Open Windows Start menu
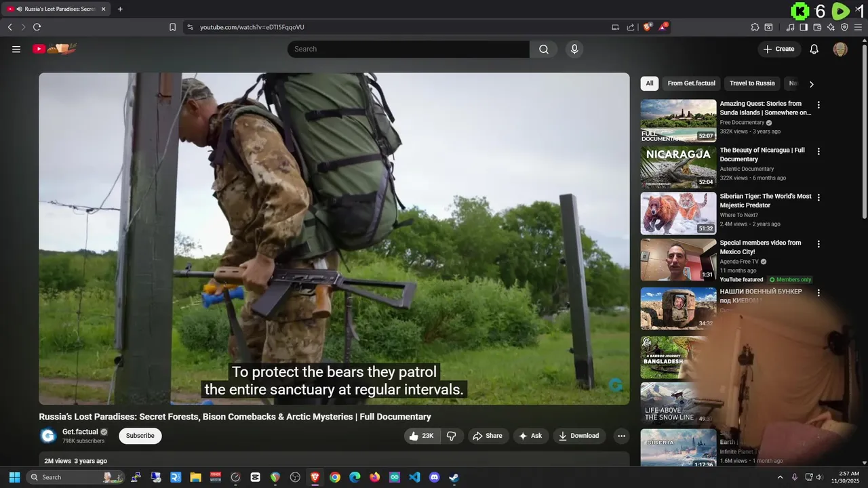The height and width of the screenshot is (488, 868). click(14, 477)
